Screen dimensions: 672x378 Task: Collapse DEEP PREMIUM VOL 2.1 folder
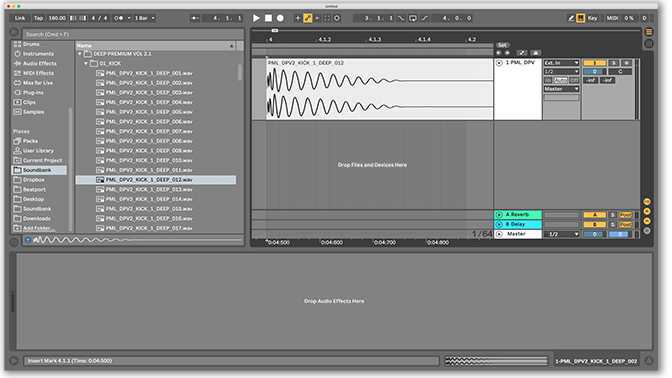[x=80, y=54]
